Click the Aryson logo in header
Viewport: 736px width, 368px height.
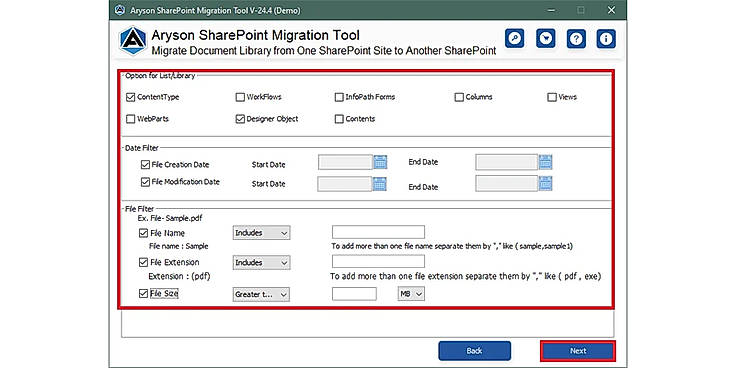click(133, 40)
